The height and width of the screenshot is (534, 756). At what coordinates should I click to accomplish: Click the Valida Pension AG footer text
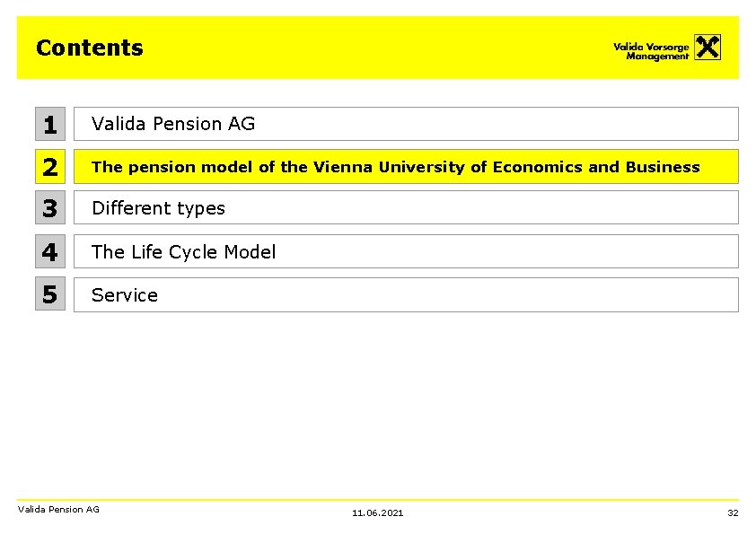pyautogui.click(x=58, y=509)
